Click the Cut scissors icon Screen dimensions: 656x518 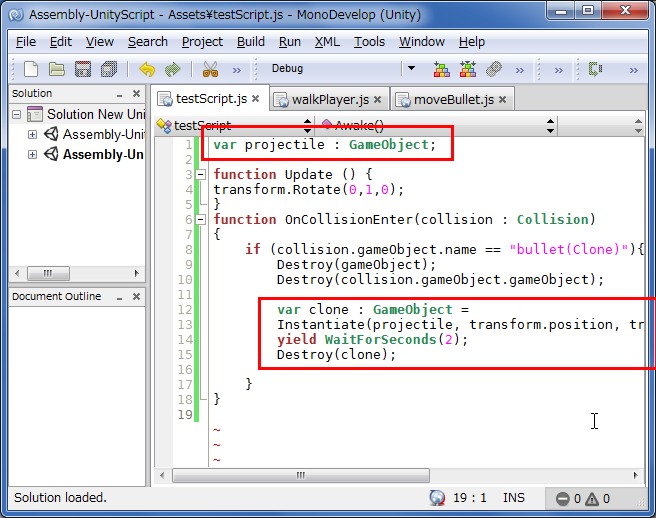(210, 69)
